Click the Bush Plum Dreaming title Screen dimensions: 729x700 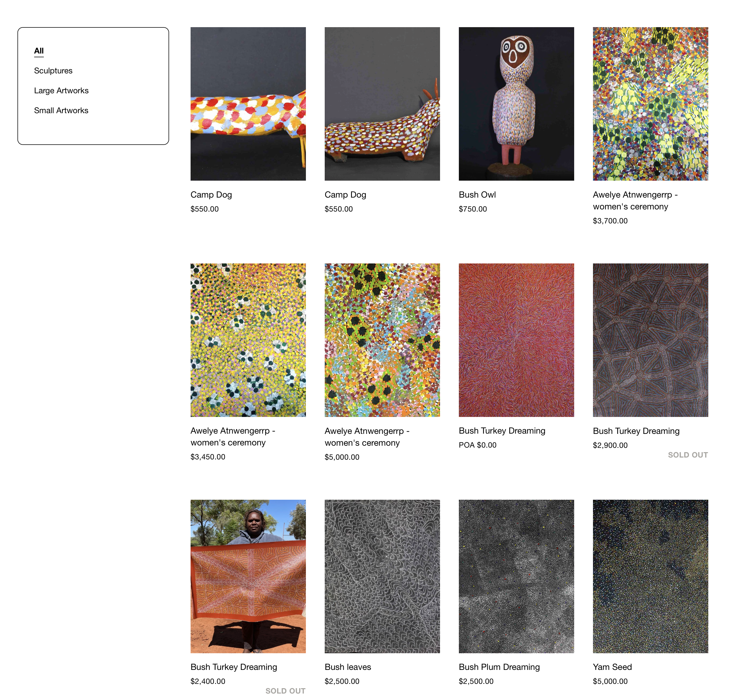coord(499,667)
